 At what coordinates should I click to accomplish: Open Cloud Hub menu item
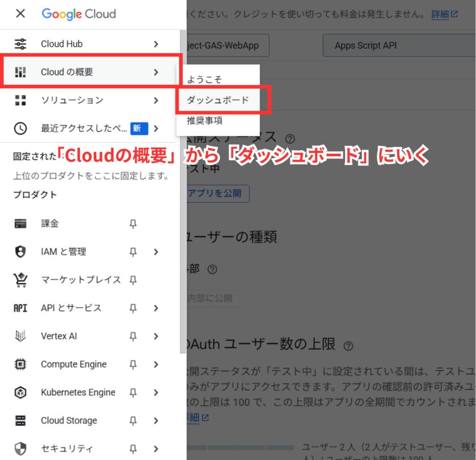coord(88,44)
